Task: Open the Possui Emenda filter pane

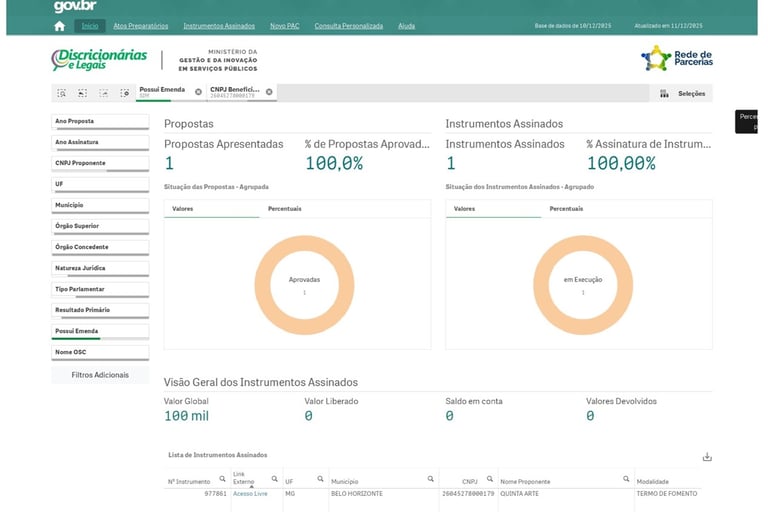Action: (x=100, y=332)
